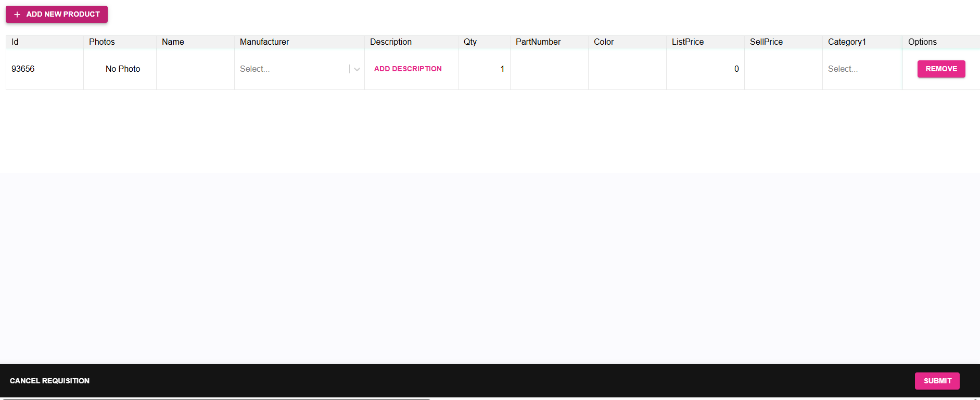Click the Qty column header
This screenshot has width=980, height=400.
(470, 42)
